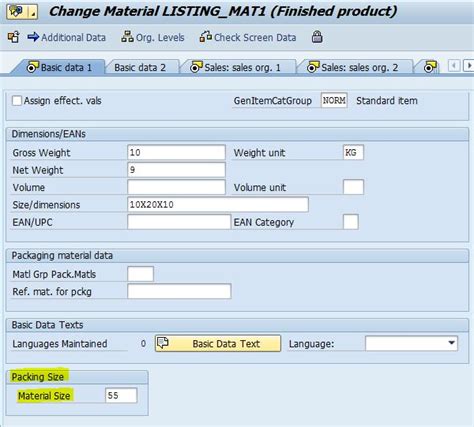The width and height of the screenshot is (474, 427).
Task: Click the EAN Category label
Action: coord(264,222)
